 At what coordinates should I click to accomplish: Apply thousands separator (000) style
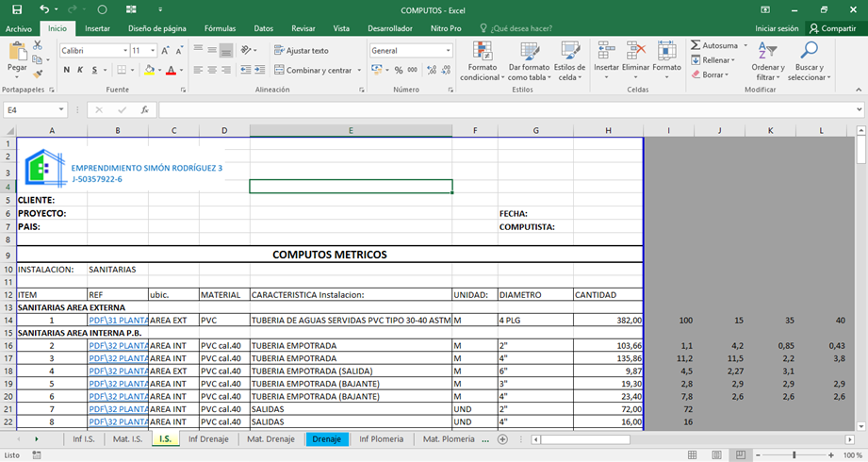413,70
